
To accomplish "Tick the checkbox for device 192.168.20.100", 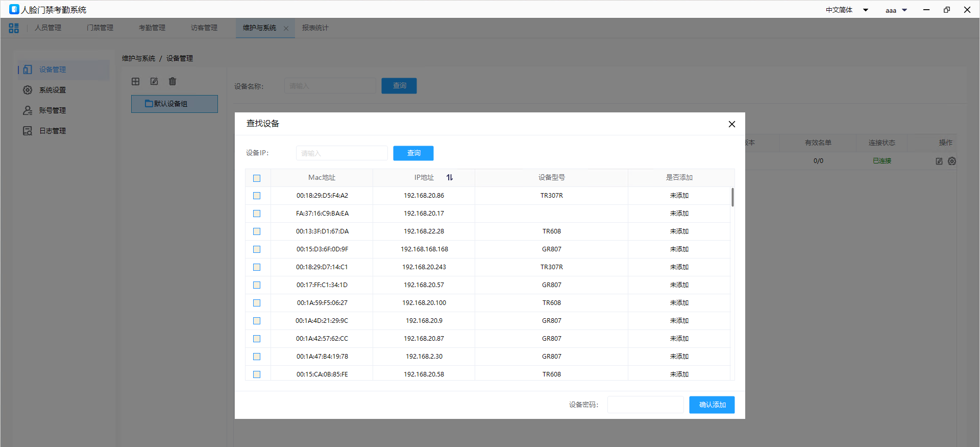I will click(257, 303).
